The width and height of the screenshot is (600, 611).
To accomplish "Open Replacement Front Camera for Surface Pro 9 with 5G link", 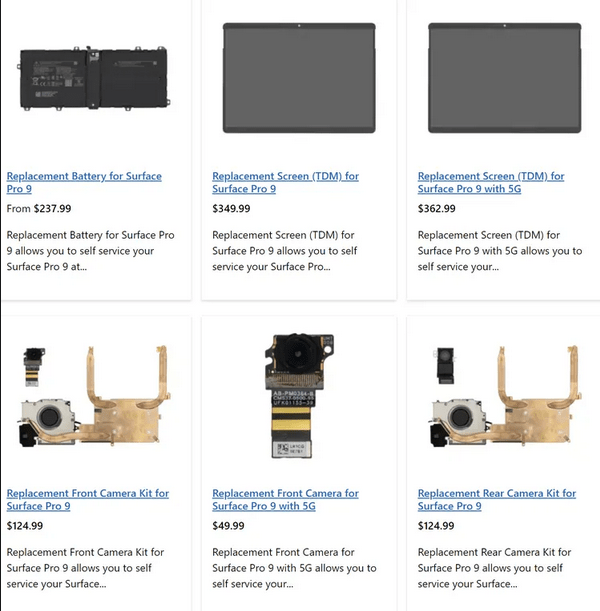I will click(285, 500).
